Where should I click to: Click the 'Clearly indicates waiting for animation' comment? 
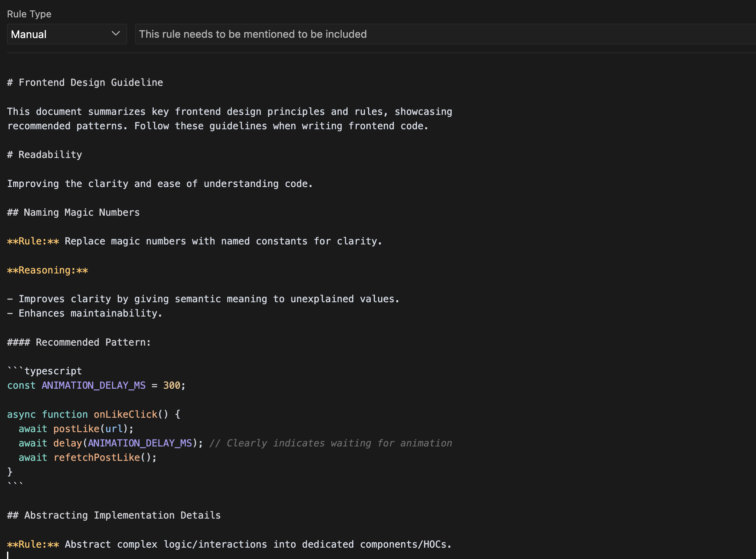tap(338, 443)
